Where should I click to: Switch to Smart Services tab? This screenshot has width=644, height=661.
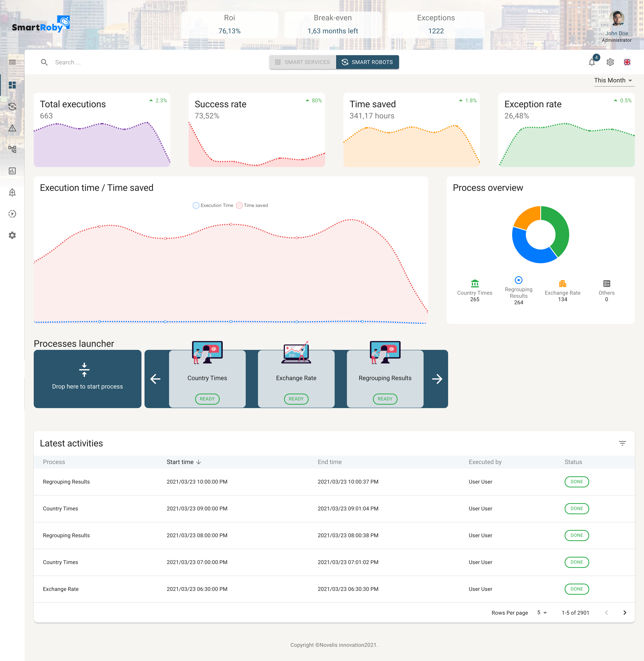tap(303, 62)
